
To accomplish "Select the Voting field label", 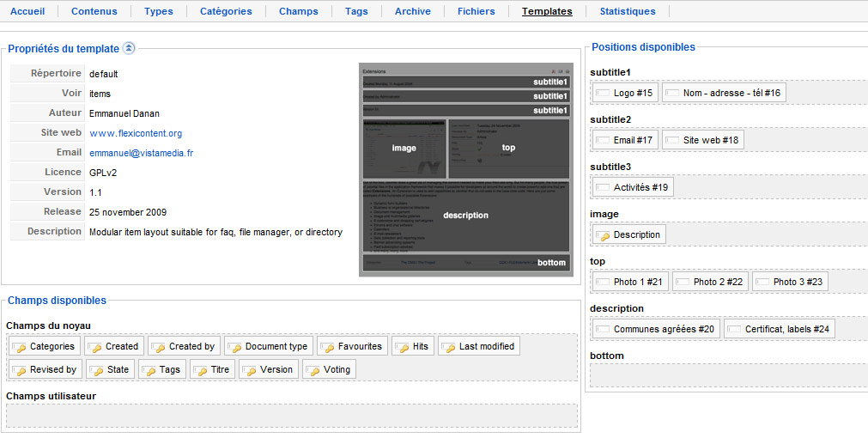I will 337,369.
